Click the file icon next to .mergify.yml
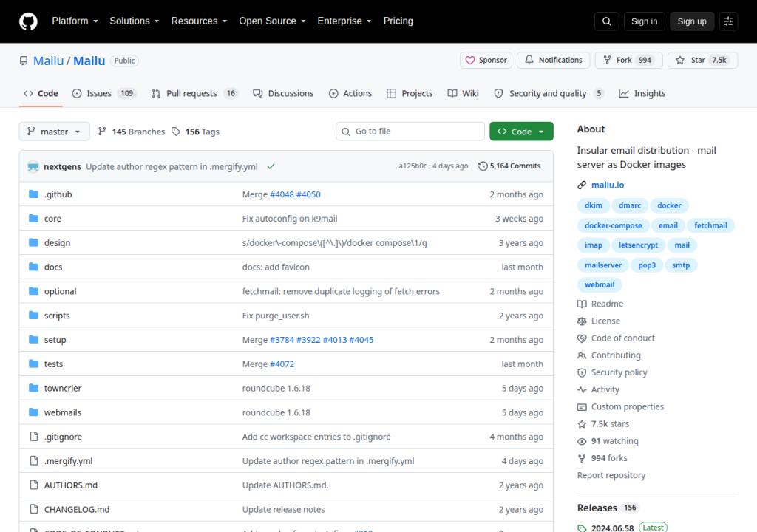 [34, 460]
